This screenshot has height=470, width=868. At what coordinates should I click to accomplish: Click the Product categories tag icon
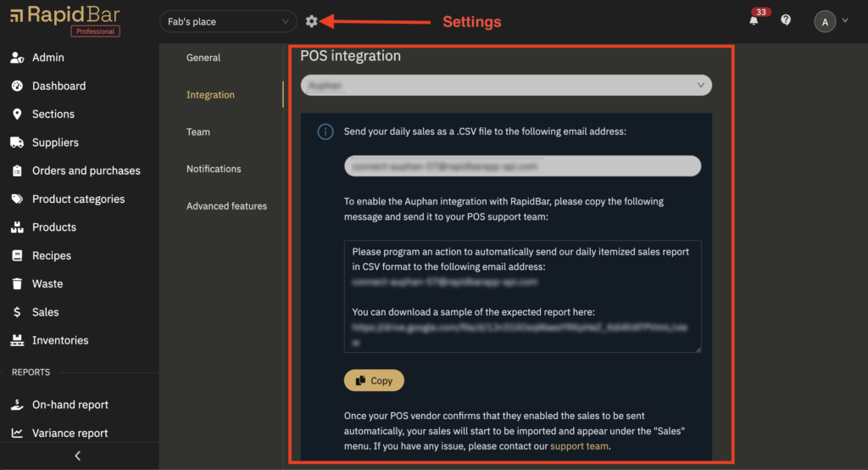[17, 199]
